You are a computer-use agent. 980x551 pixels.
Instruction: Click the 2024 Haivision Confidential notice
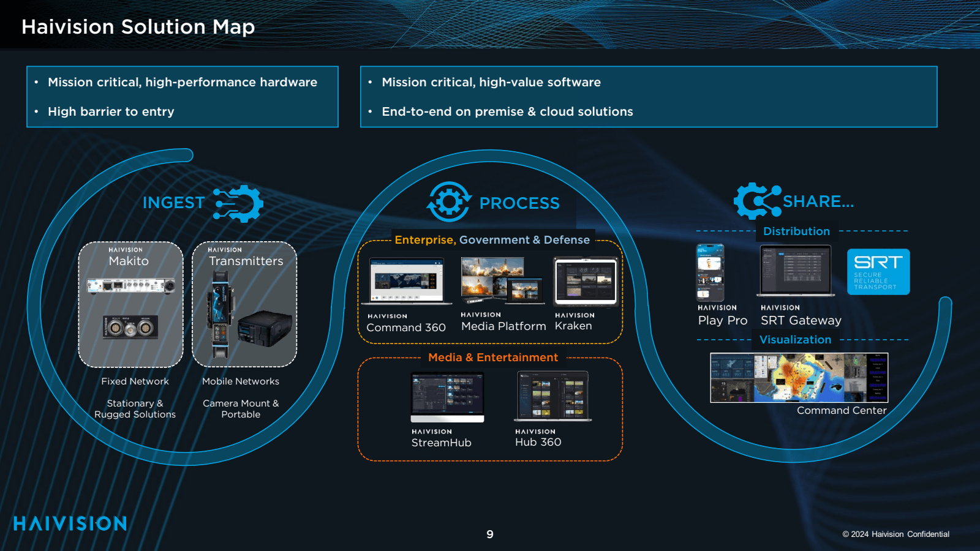(896, 534)
